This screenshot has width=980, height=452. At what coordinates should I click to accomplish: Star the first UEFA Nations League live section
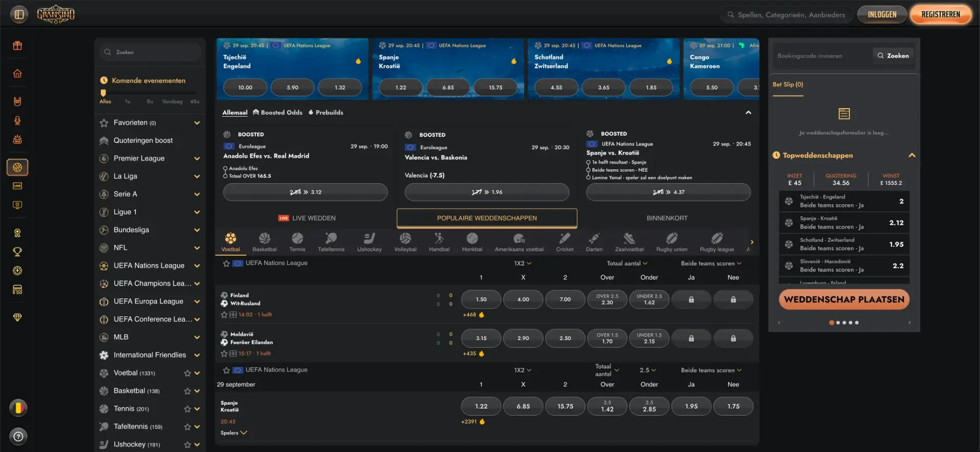coord(226,263)
